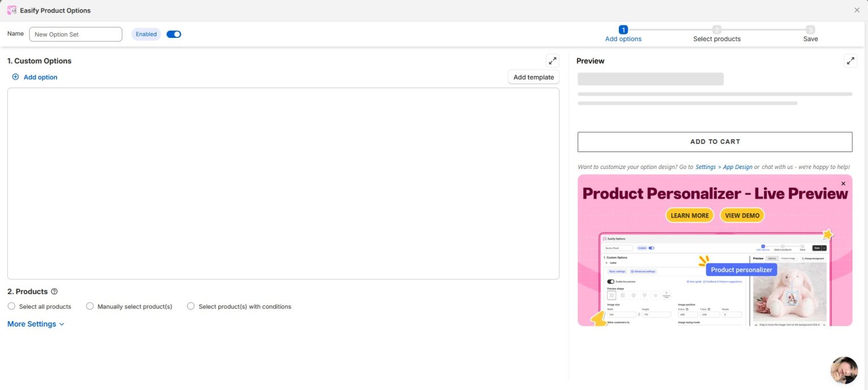Click the step 2 circle indicator

(x=717, y=29)
